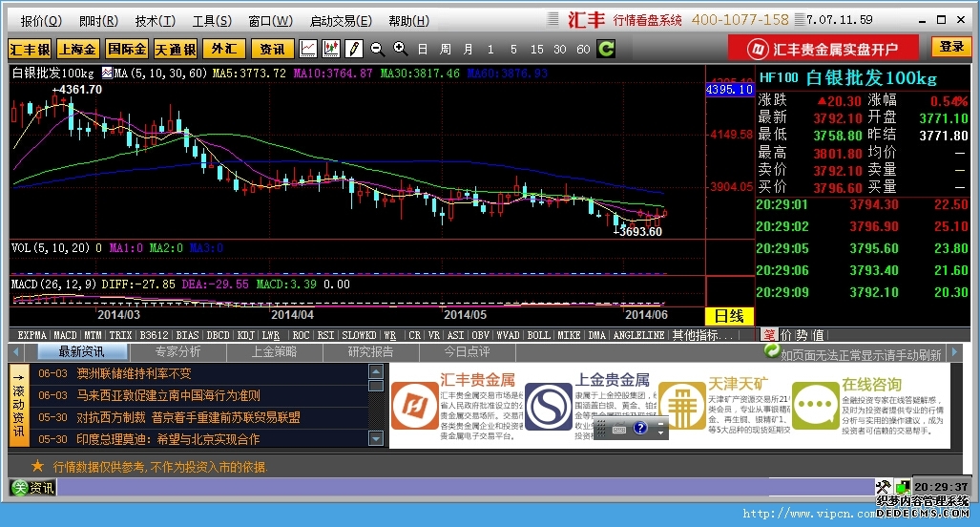Viewport: 980px width, 527px height.
Task: Select the ANGLELINE indicator
Action: (638, 335)
